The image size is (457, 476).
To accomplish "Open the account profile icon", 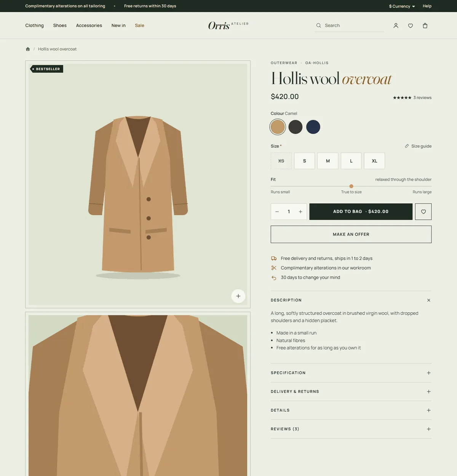I will coord(396,26).
